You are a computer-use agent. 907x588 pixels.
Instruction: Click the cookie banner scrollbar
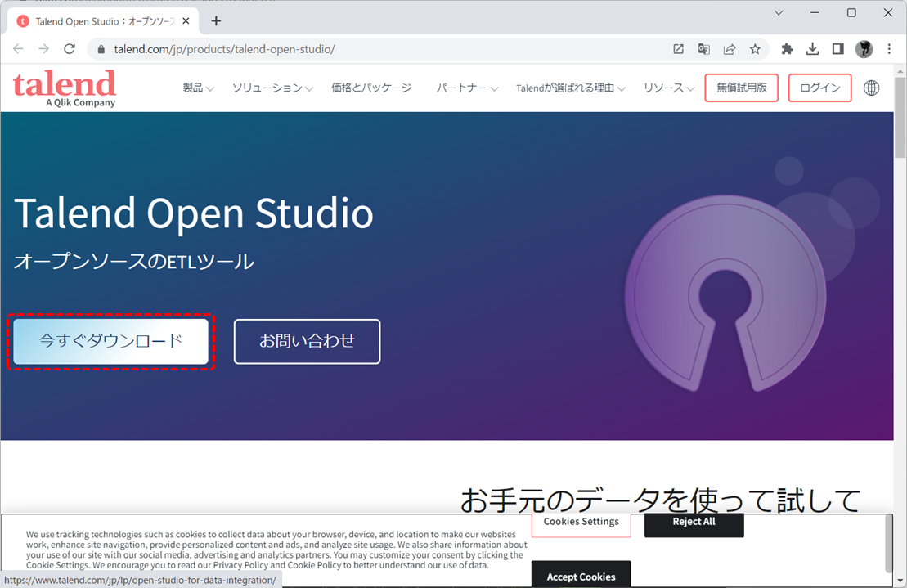[888, 544]
